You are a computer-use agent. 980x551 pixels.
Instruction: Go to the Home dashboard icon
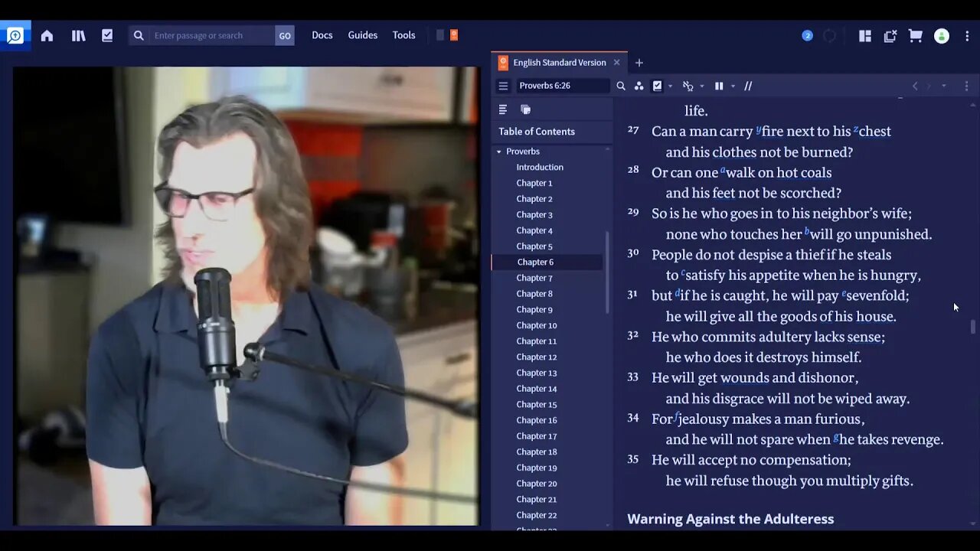click(47, 35)
